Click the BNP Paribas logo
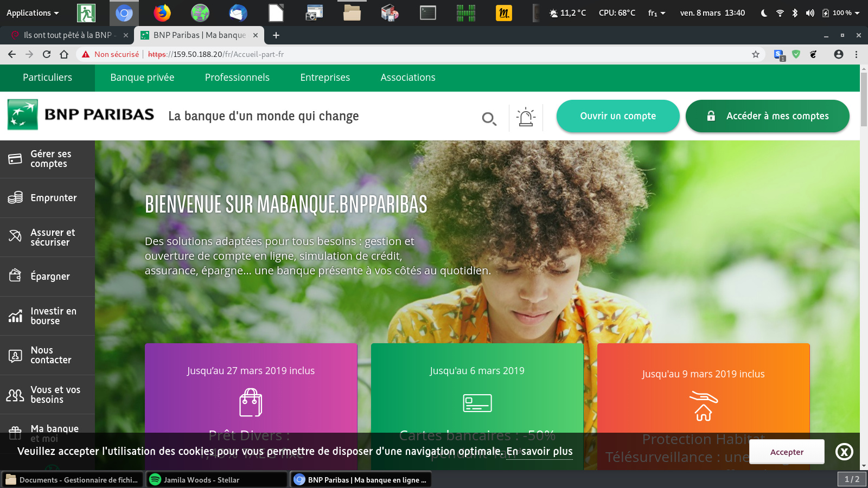The image size is (868, 488). pos(81,114)
